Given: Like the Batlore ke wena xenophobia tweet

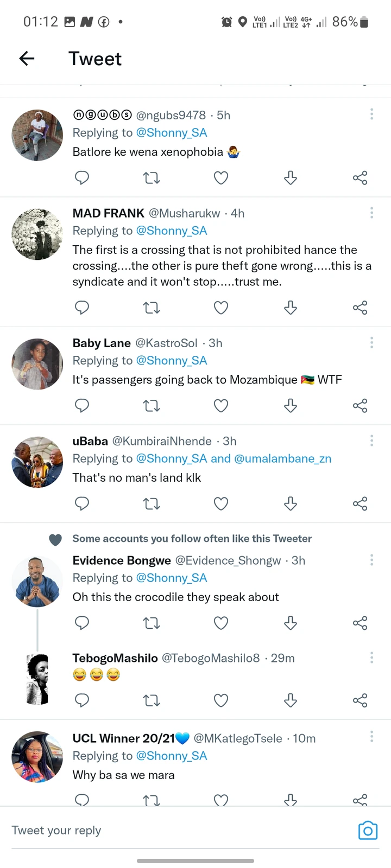Looking at the screenshot, I should (220, 178).
